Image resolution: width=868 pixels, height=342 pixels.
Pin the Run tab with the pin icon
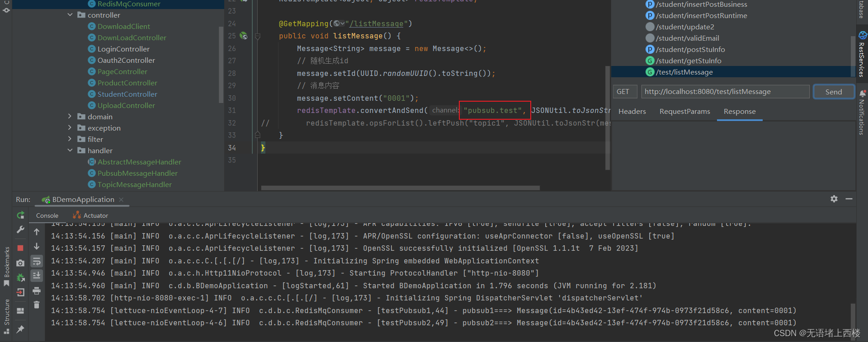20,329
